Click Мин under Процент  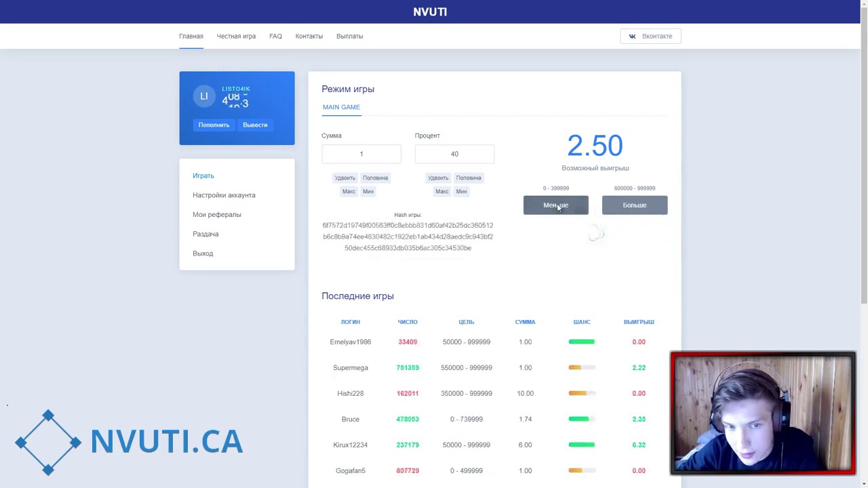click(x=461, y=192)
